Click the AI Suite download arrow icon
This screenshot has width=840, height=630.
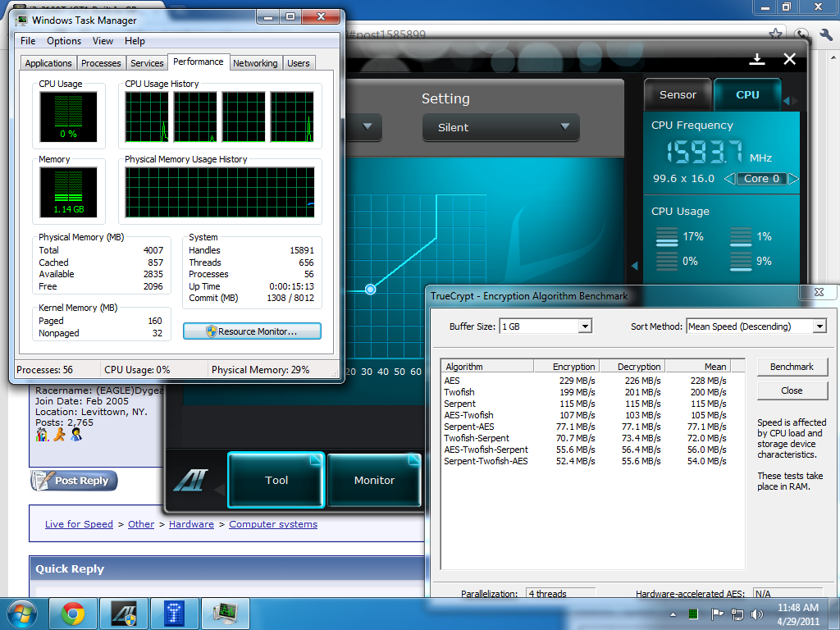[x=757, y=59]
